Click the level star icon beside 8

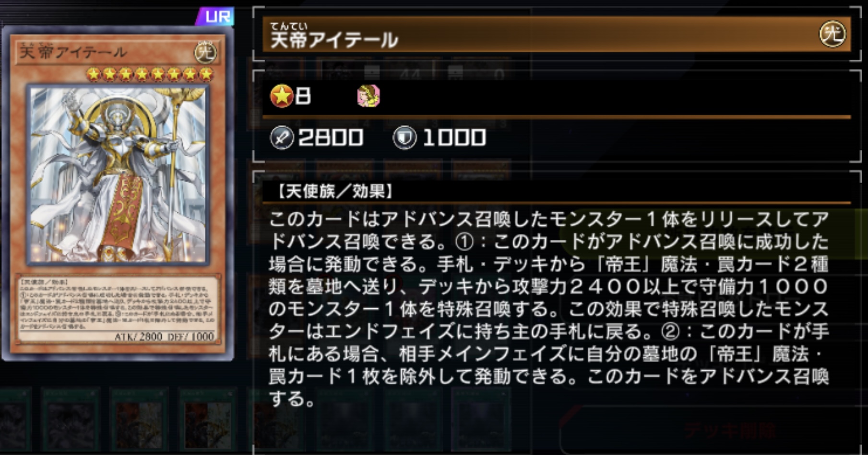282,96
